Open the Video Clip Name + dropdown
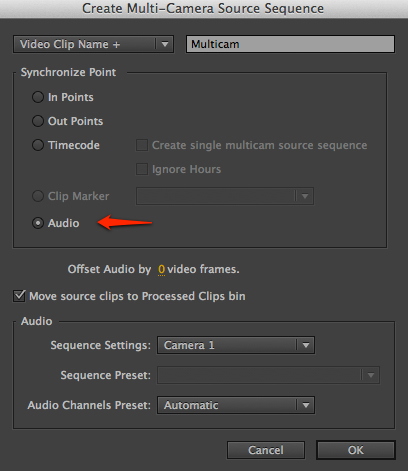408x471 pixels. pos(93,44)
